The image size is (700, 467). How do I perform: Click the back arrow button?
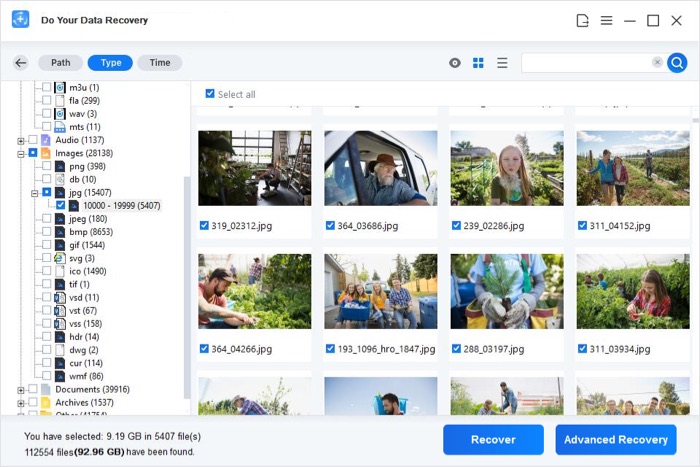coord(21,63)
